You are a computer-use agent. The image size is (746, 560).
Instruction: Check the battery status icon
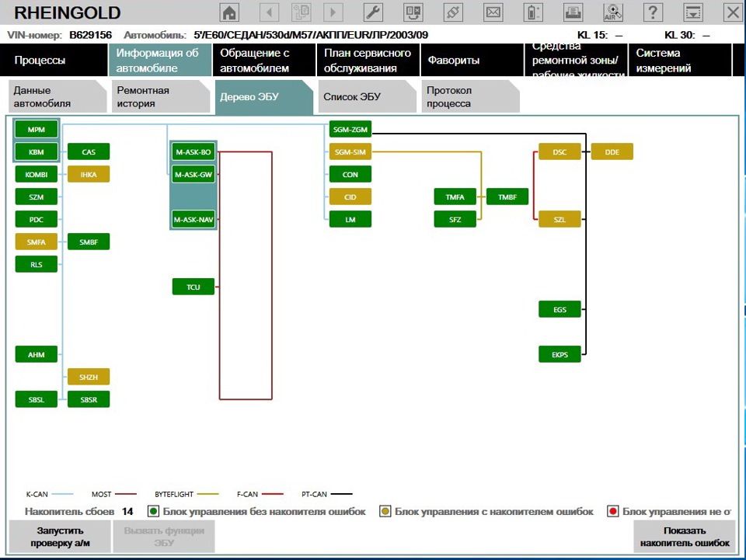(x=533, y=12)
